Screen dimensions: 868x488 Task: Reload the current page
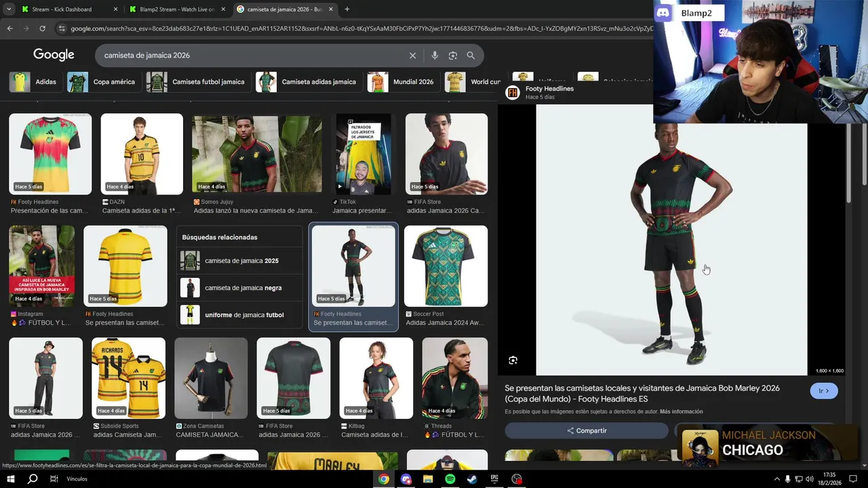(42, 28)
